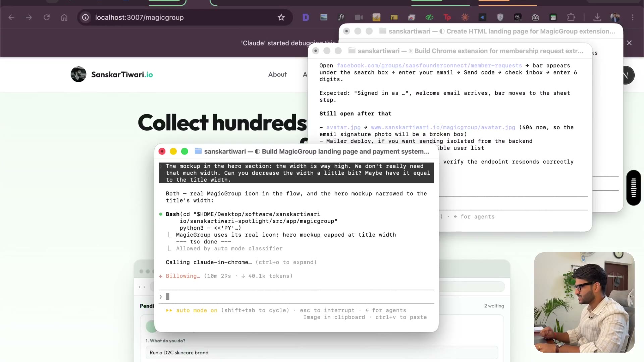This screenshot has width=644, height=362.
Task: Open the yellow tab-layout extension
Action: [x=394, y=17]
